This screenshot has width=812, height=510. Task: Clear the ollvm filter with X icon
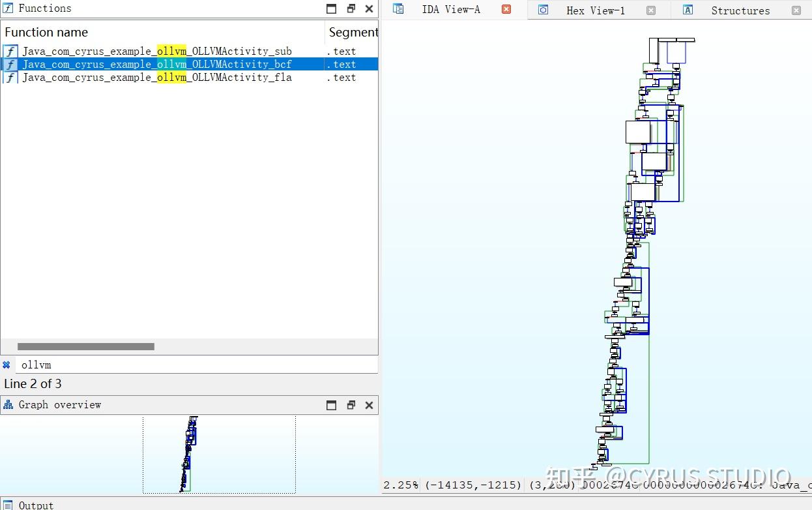pos(7,365)
